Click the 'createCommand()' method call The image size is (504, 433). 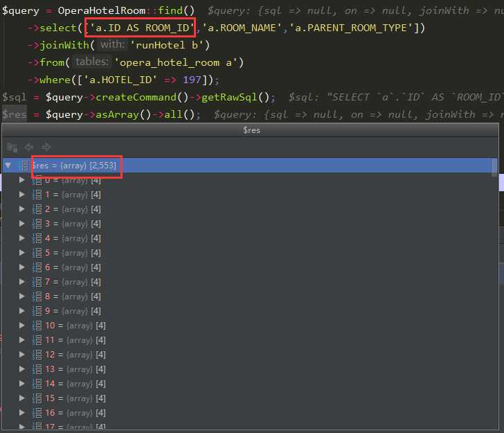click(142, 97)
